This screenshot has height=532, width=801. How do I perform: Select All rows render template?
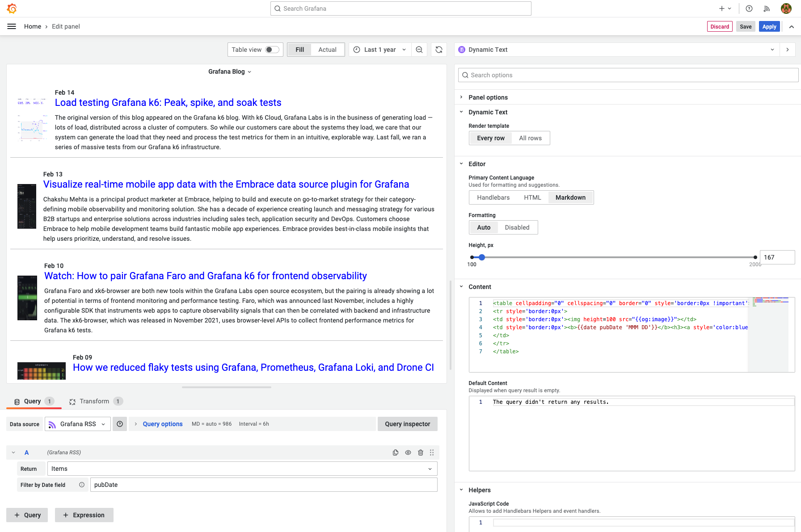(x=530, y=138)
